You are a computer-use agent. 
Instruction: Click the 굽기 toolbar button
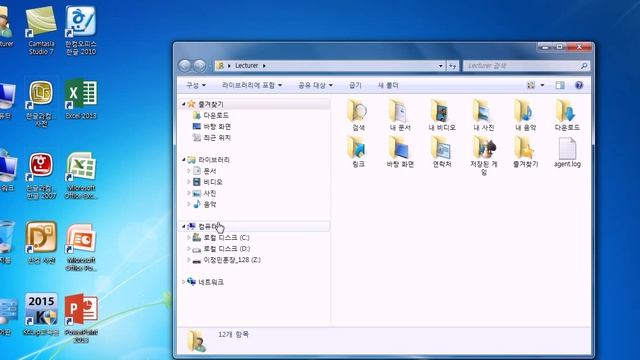[355, 85]
